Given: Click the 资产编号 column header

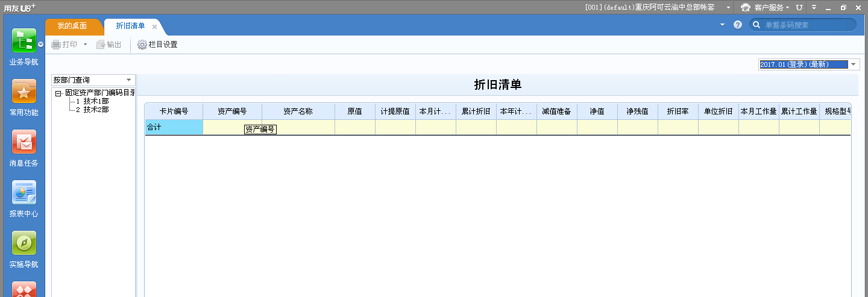Looking at the screenshot, I should tap(233, 111).
